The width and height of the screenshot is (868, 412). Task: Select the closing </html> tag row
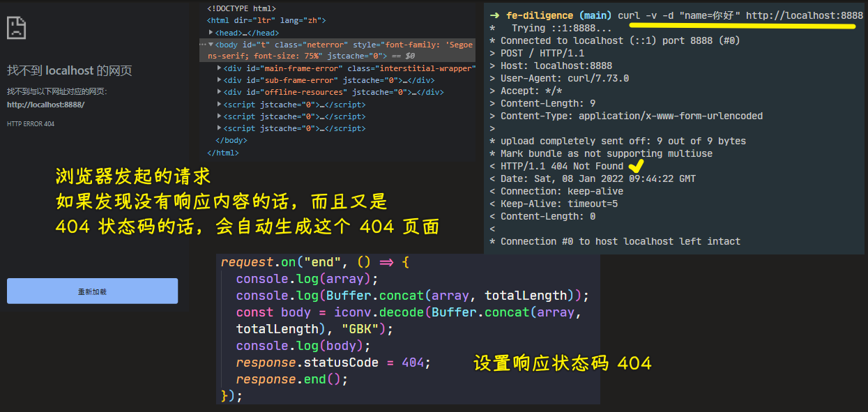223,153
